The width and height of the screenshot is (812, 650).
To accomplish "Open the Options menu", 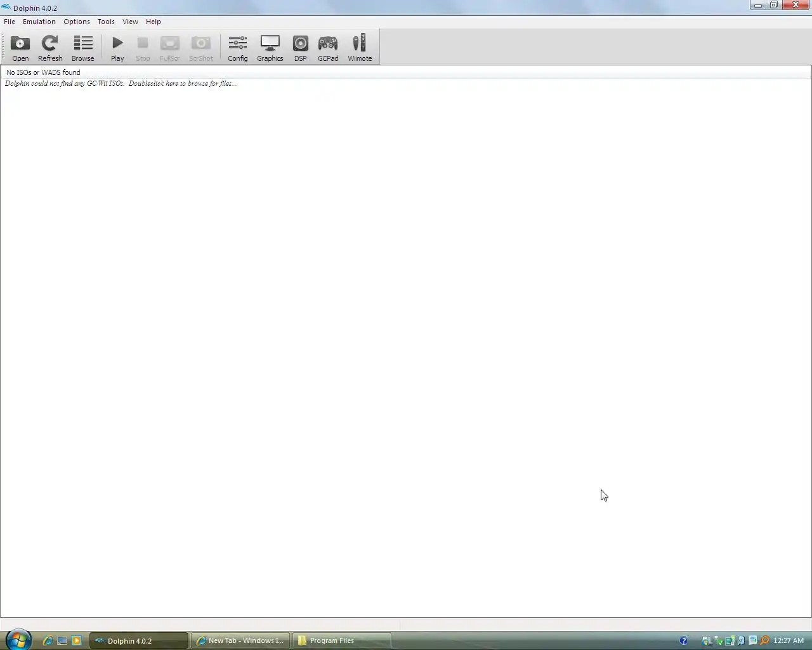I will [77, 22].
